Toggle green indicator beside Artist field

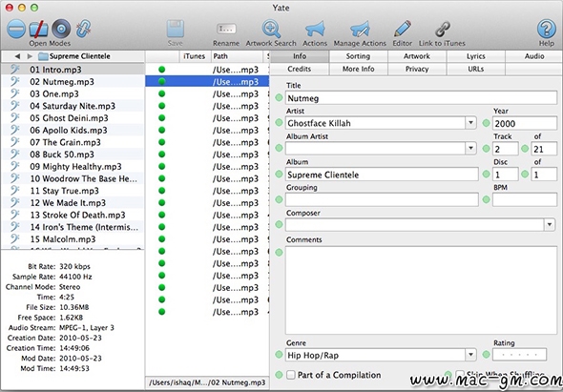(x=279, y=123)
